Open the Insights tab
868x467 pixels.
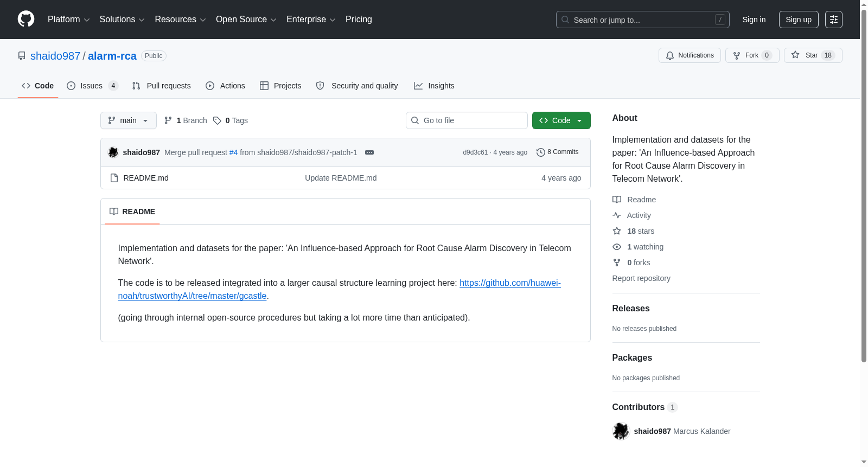point(434,86)
